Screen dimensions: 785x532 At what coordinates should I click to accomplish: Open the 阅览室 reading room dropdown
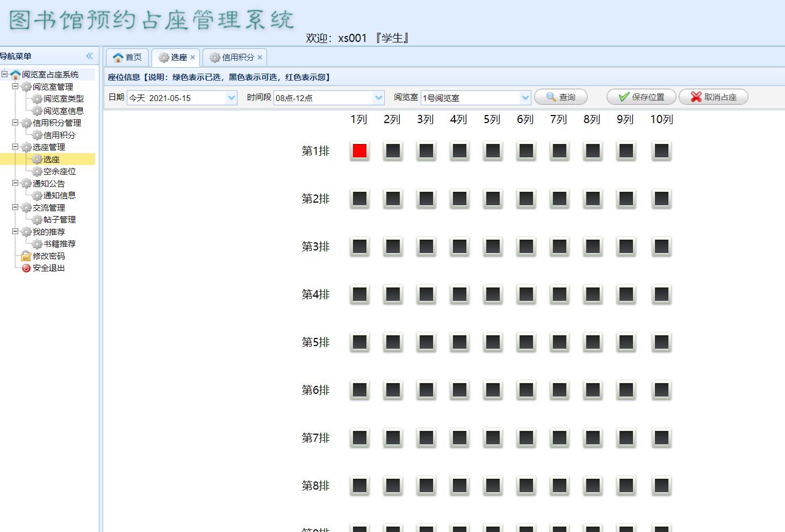pyautogui.click(x=525, y=98)
